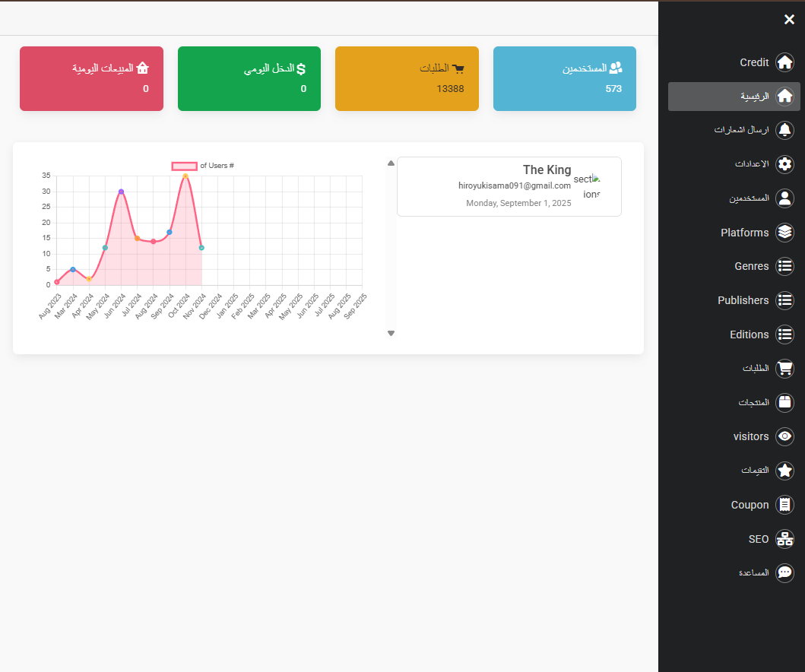Open the التقييمات star ratings icon
The height and width of the screenshot is (672, 805).
click(x=784, y=471)
